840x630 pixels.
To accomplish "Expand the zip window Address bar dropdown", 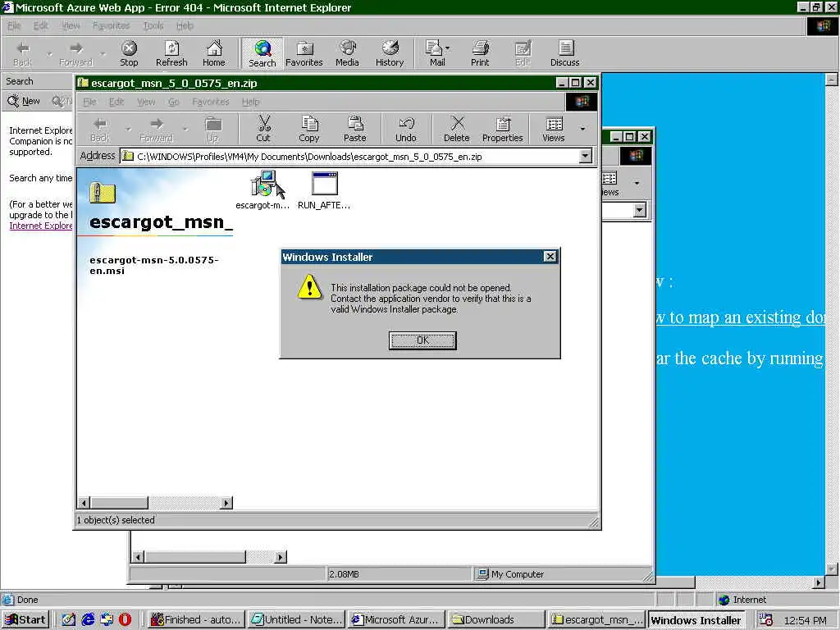I will tap(585, 156).
